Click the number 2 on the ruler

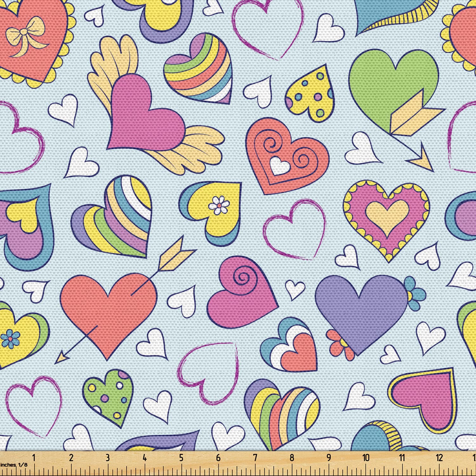click(71, 458)
